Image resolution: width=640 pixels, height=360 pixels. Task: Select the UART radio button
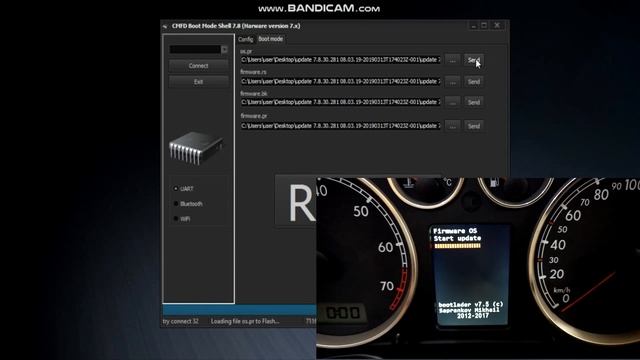pyautogui.click(x=176, y=189)
